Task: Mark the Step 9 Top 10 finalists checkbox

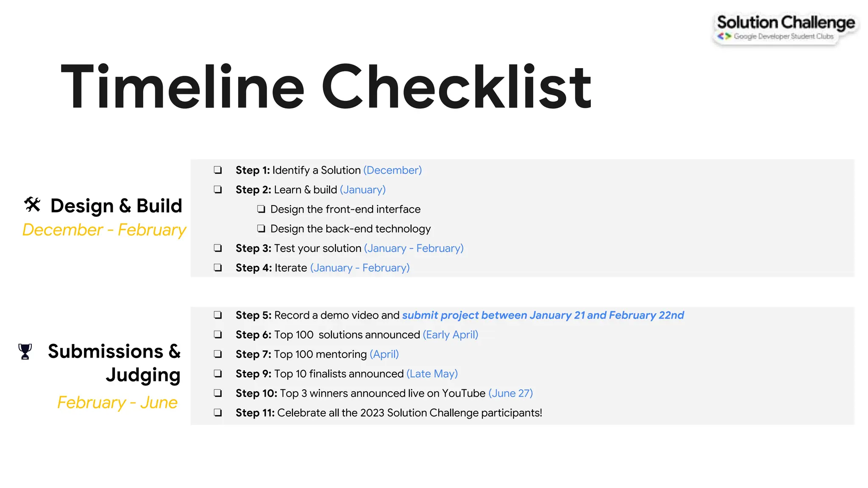Action: 218,374
